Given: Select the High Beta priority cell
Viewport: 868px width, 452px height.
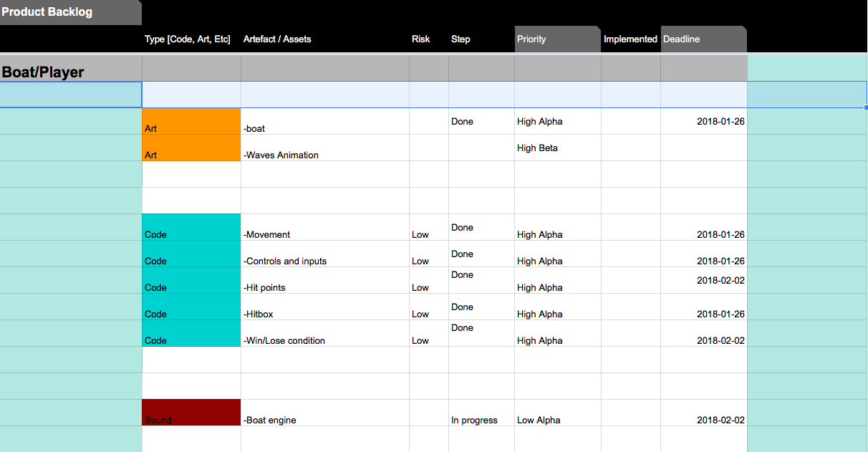Looking at the screenshot, I should (x=537, y=148).
